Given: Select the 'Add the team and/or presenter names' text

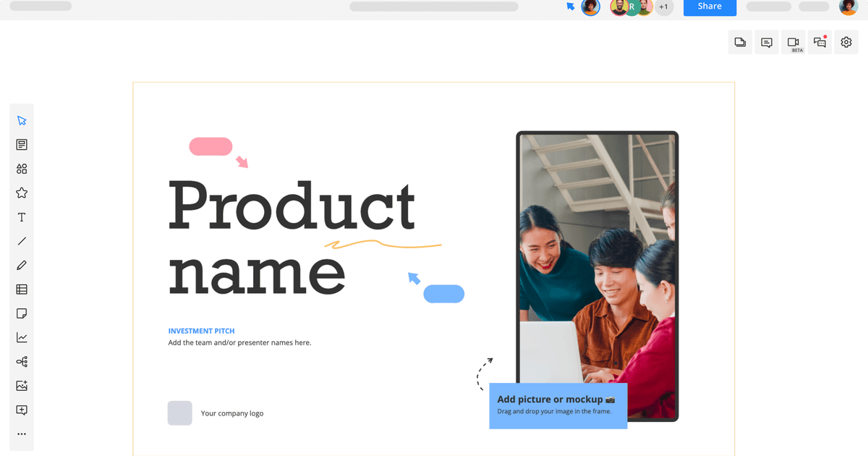Looking at the screenshot, I should 239,342.
